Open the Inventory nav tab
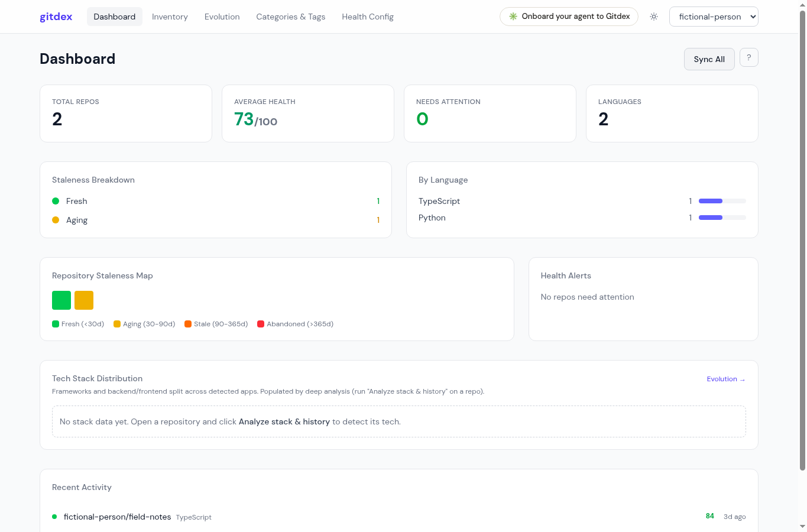The width and height of the screenshot is (807, 532). (170, 17)
